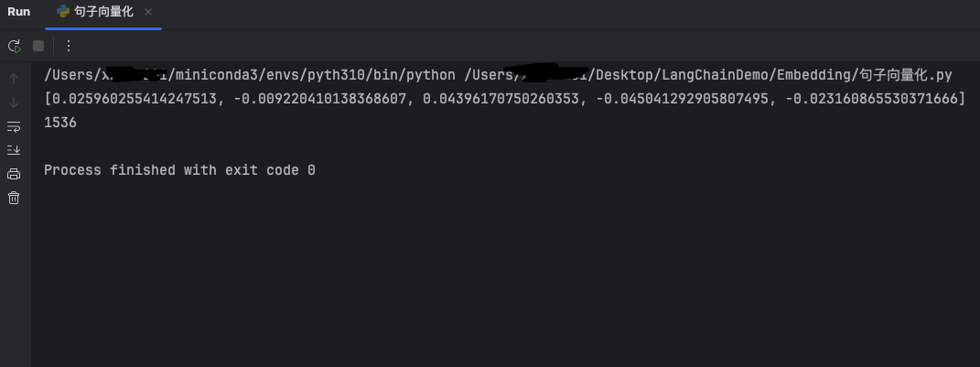Rerun the 句子向量化 script
Viewport: 980px width, 367px height.
tap(14, 46)
